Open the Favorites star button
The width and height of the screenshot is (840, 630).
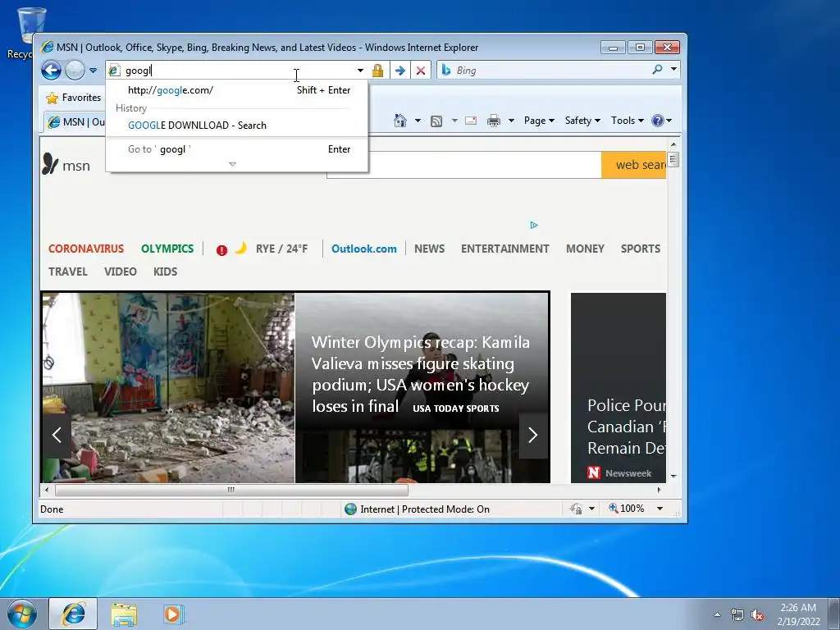click(x=73, y=98)
